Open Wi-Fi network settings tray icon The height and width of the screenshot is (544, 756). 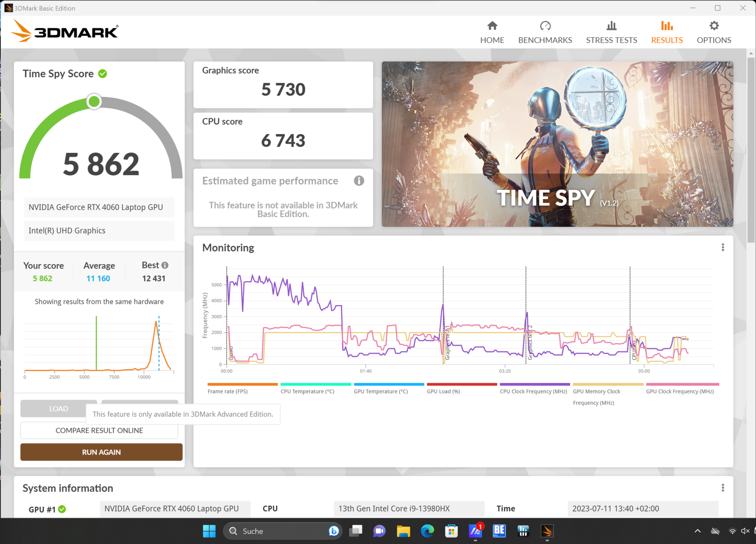(x=732, y=531)
